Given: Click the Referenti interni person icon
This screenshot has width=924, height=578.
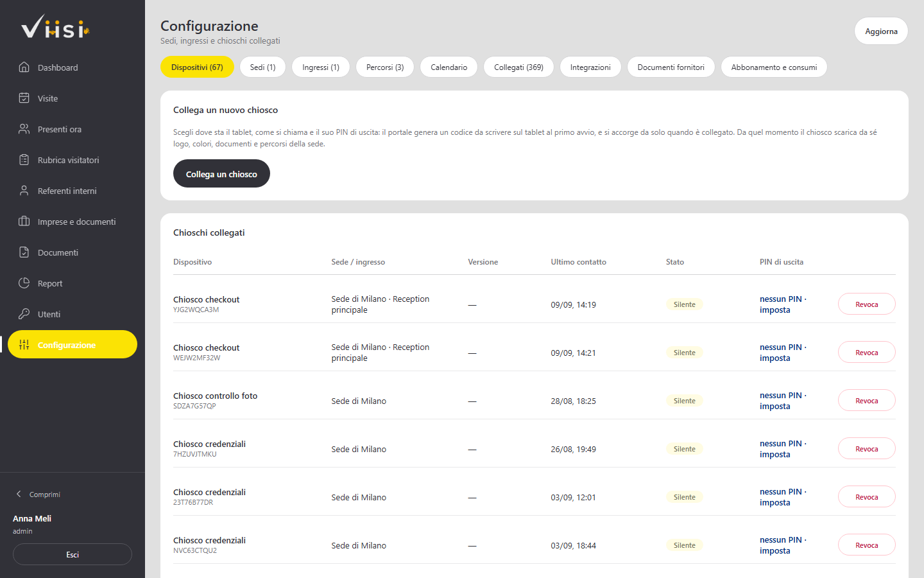Looking at the screenshot, I should 24,191.
